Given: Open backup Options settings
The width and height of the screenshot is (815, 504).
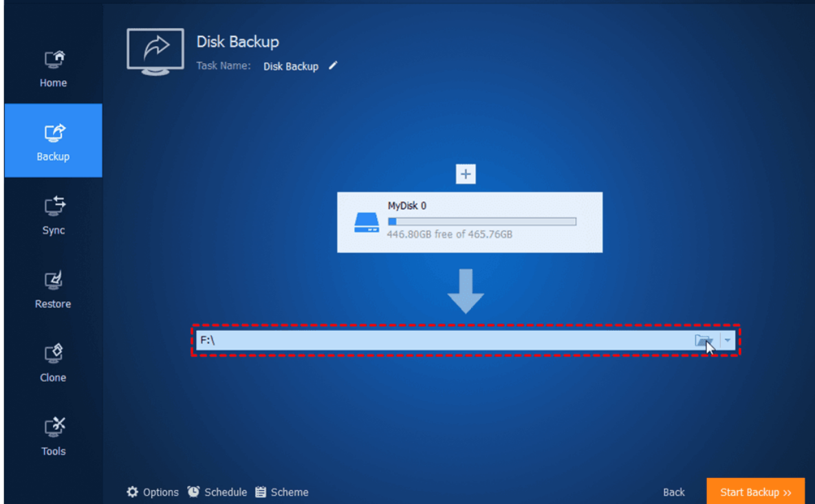Looking at the screenshot, I should (x=153, y=492).
